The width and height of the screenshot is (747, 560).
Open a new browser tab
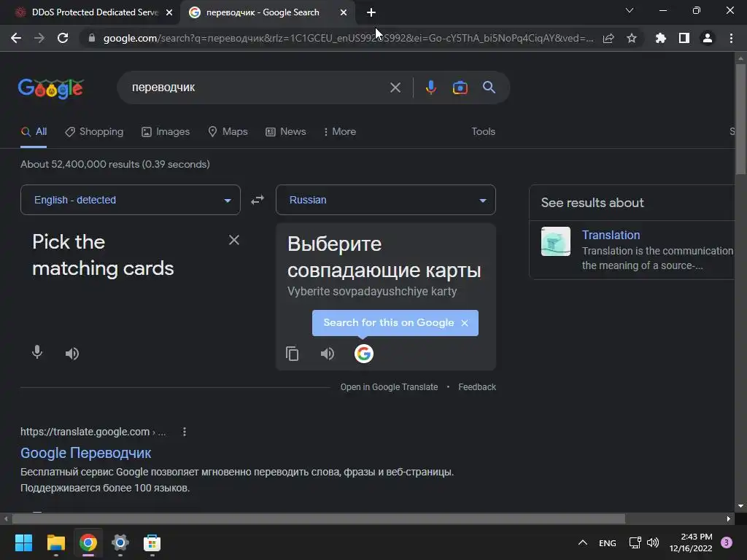[371, 12]
